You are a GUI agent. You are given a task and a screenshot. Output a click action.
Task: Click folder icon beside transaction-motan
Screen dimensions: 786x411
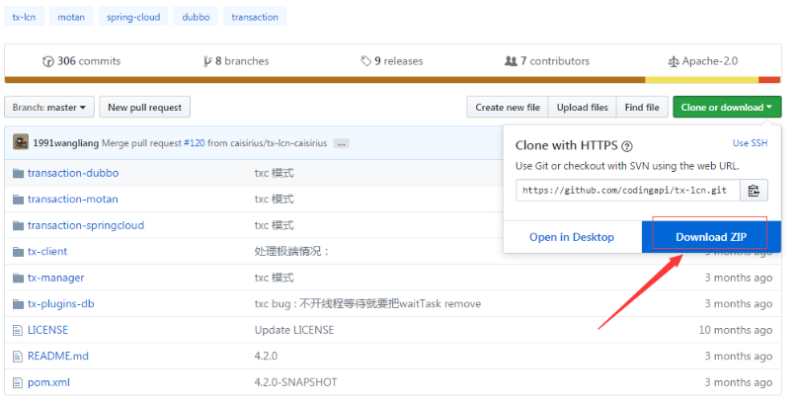pos(18,199)
